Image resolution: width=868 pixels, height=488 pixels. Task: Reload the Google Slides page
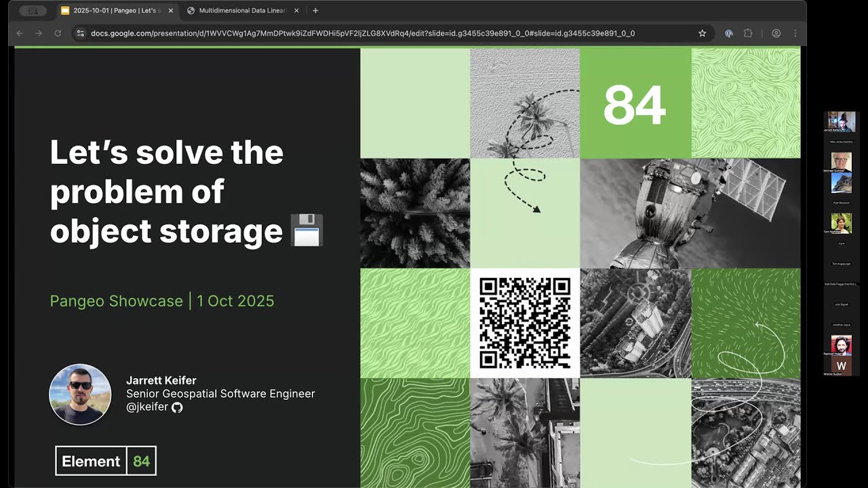pyautogui.click(x=58, y=33)
